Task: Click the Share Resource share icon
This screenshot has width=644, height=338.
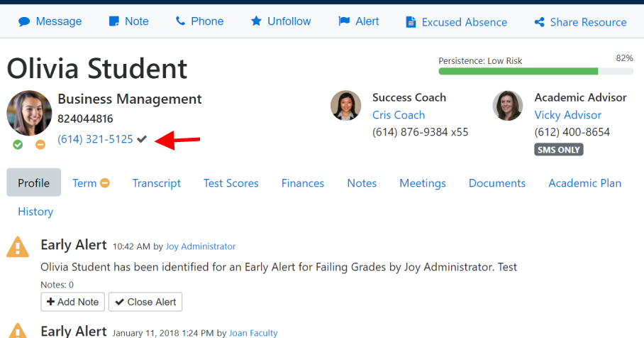Action: (x=539, y=22)
